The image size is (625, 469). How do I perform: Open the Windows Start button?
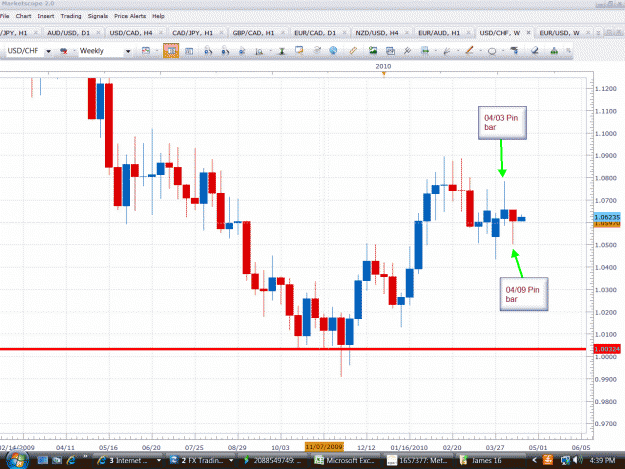[16, 460]
